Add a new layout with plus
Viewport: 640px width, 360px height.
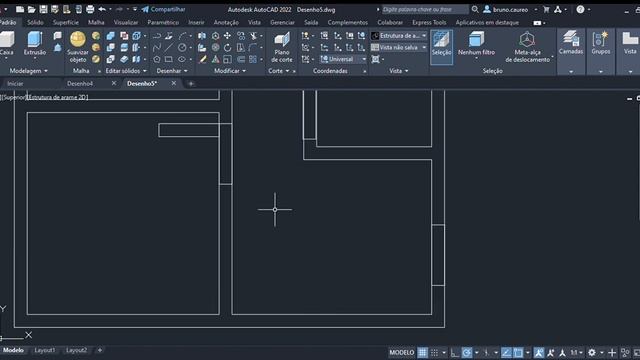(100, 350)
